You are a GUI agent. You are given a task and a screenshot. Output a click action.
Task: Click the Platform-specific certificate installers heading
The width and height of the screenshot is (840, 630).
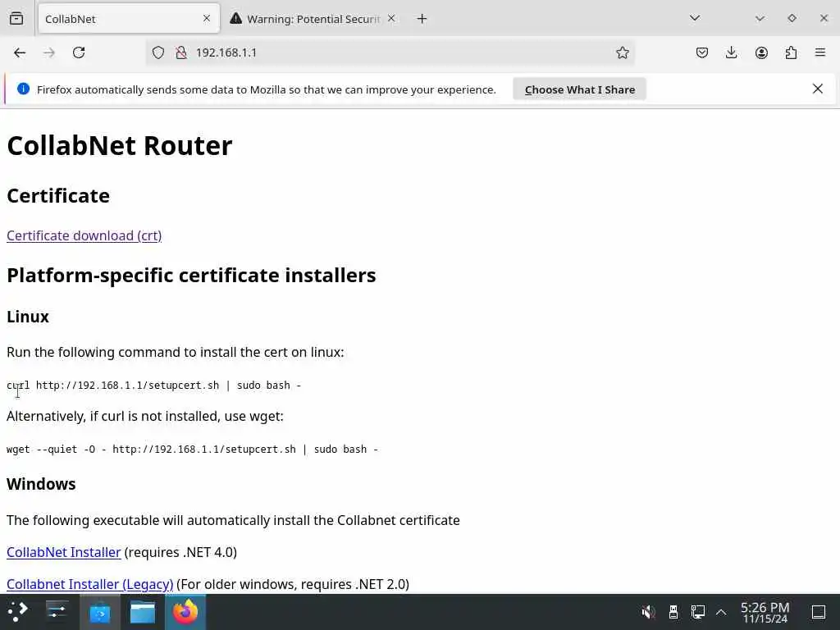(191, 276)
